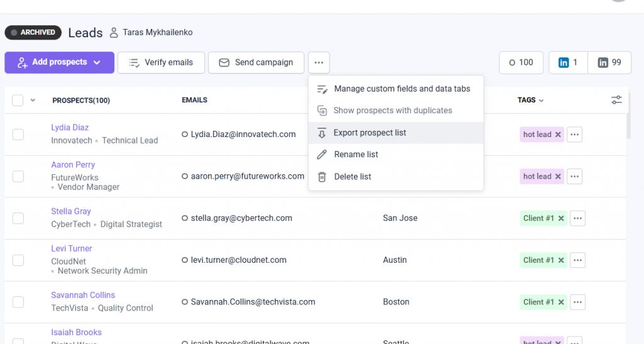Choose Export prospect list

point(396,133)
